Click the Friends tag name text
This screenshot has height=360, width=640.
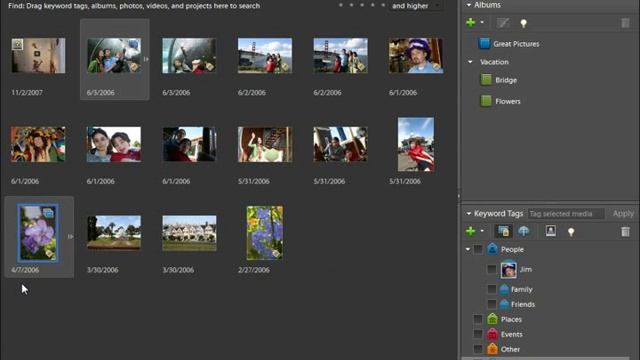pos(523,304)
